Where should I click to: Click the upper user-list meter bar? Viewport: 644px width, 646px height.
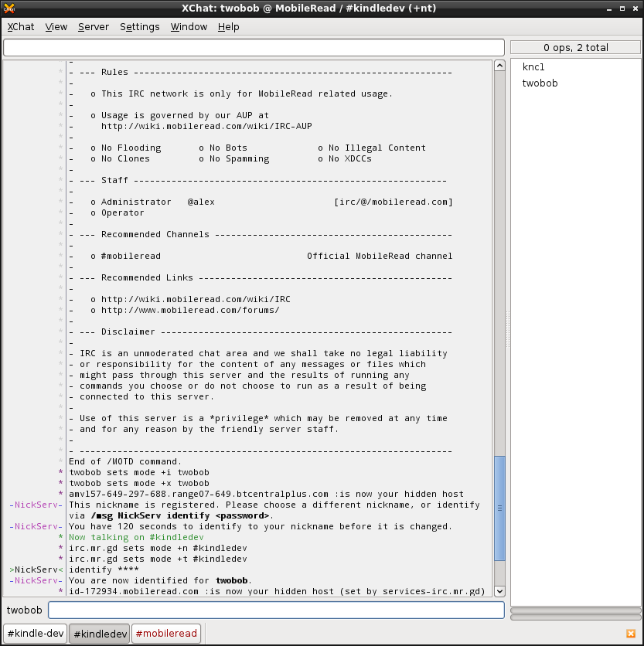point(575,610)
